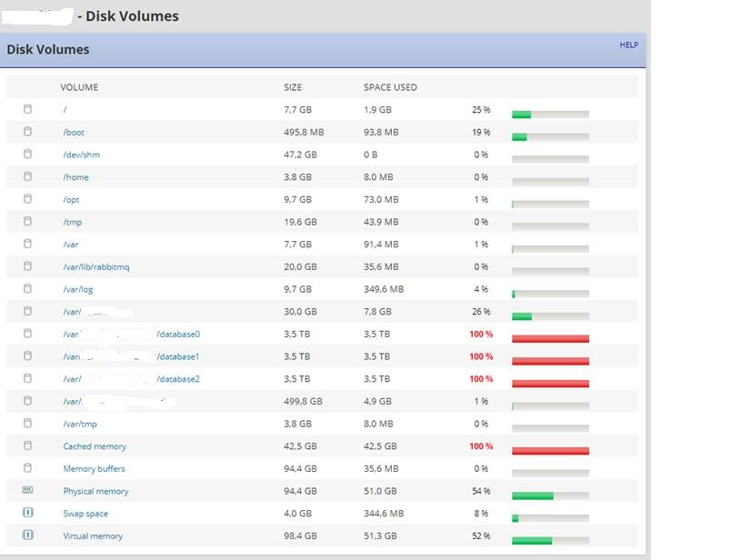Click the disk icon next to /home
The image size is (750, 560).
28,176
